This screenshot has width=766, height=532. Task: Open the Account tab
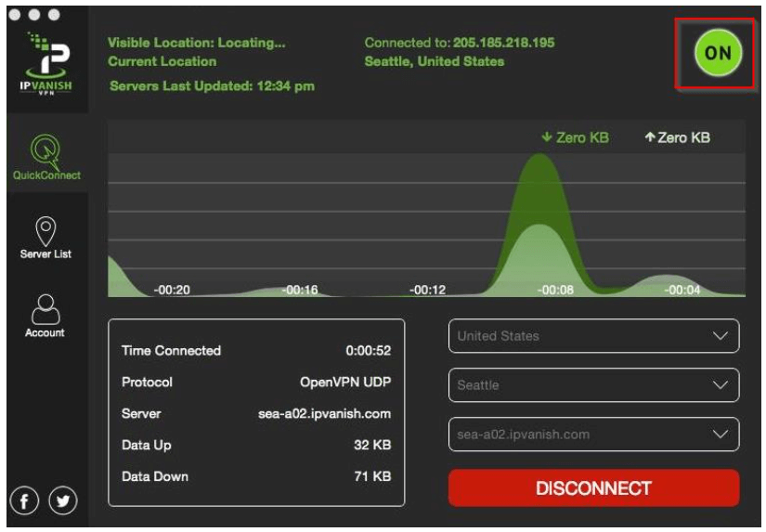pos(45,316)
